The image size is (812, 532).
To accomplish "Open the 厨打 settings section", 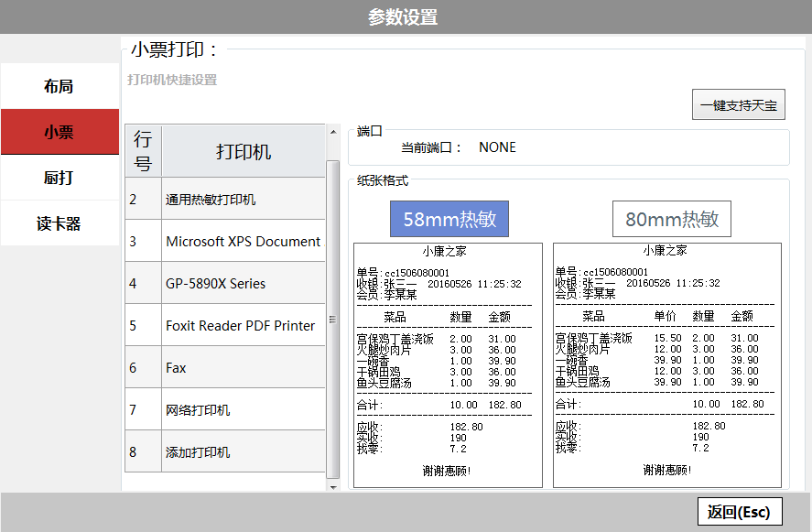I will (x=59, y=177).
